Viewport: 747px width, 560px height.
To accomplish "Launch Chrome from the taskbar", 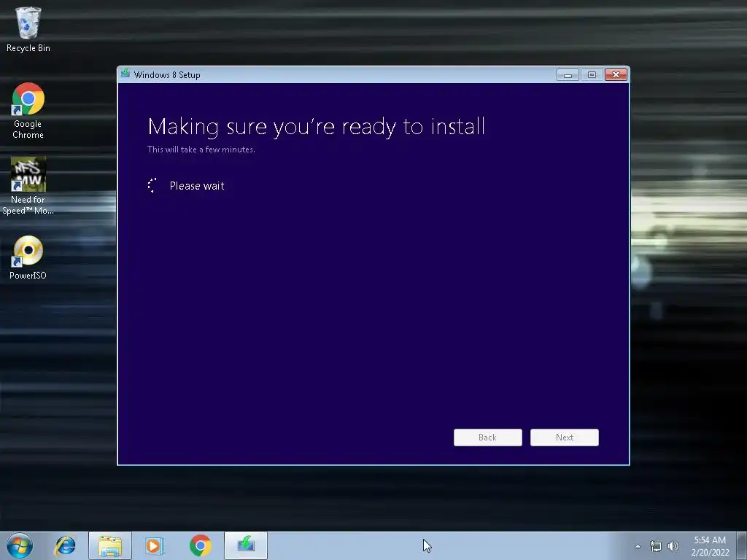I will (x=200, y=545).
